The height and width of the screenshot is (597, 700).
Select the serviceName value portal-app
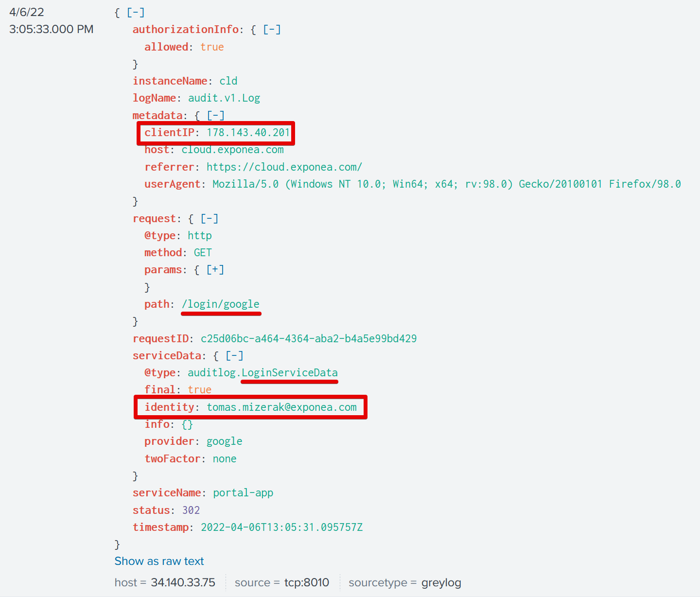(243, 493)
